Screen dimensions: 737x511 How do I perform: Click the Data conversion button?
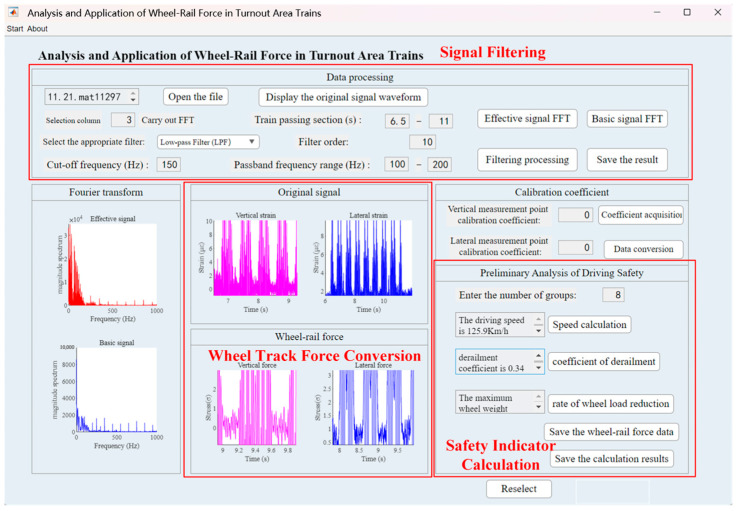[x=643, y=249]
